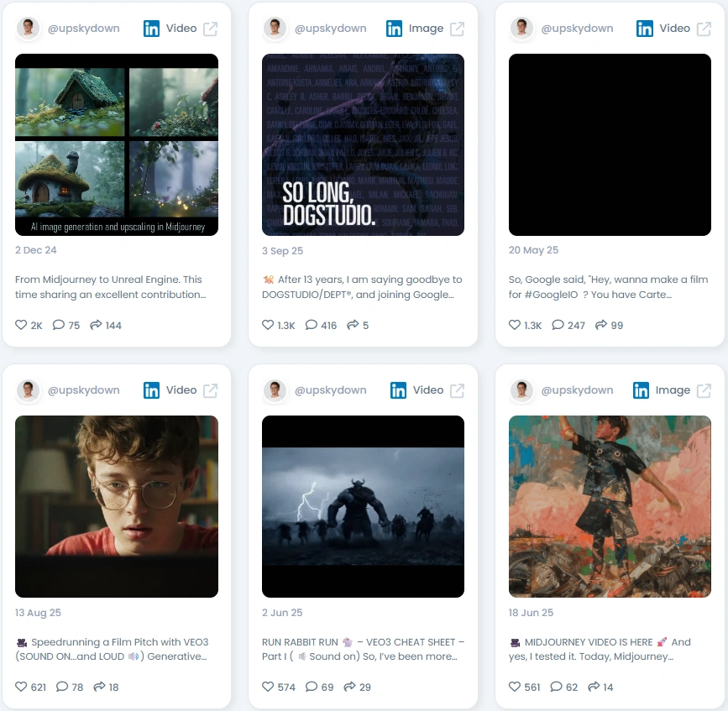Click @upskydown handle on the 20 May 25 card

pos(577,29)
